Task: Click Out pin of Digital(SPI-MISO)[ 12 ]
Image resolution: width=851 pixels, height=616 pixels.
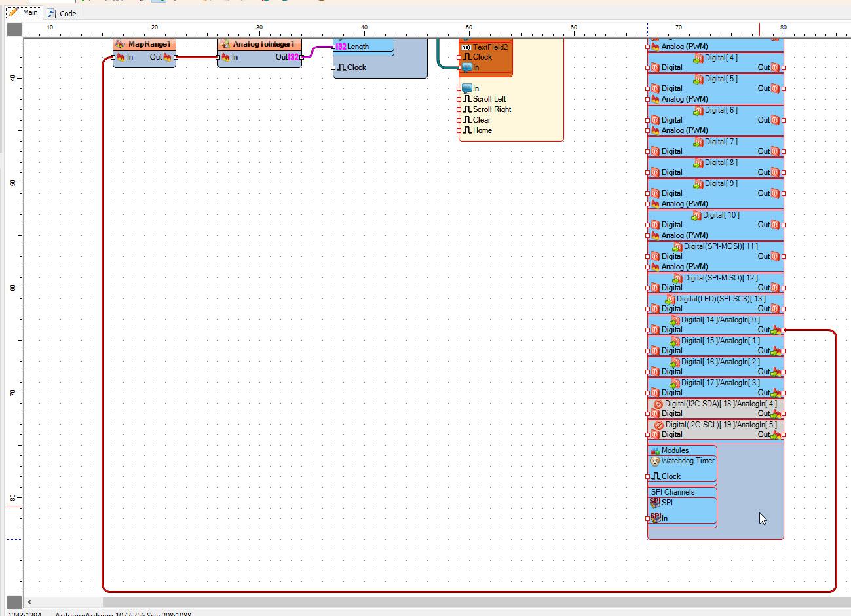Action: click(x=784, y=288)
